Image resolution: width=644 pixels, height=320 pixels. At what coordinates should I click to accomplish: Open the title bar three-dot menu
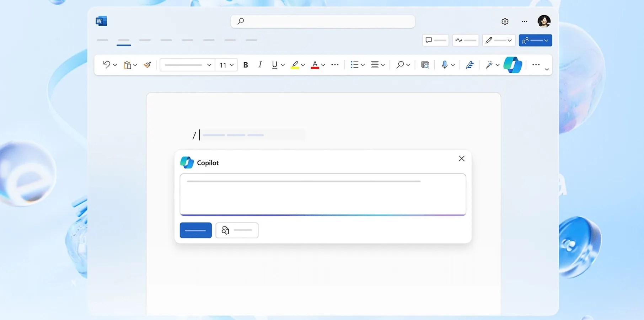tap(525, 21)
